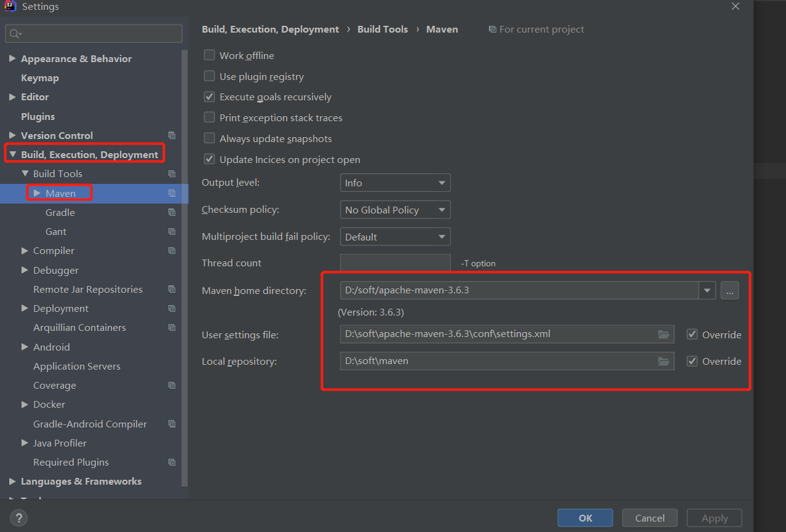
Task: Click Build Tools breadcrumb link
Action: [x=383, y=29]
